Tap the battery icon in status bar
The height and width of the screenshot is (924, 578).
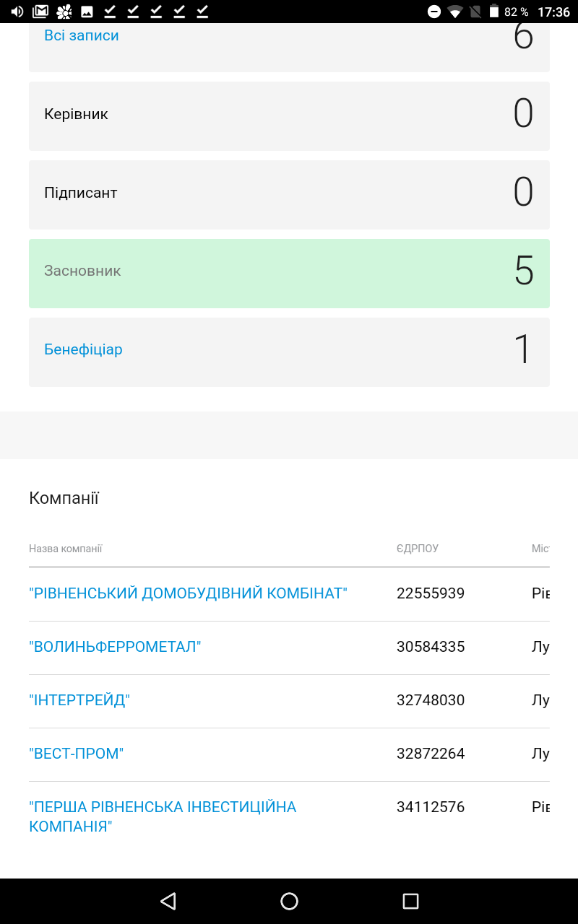pos(494,12)
